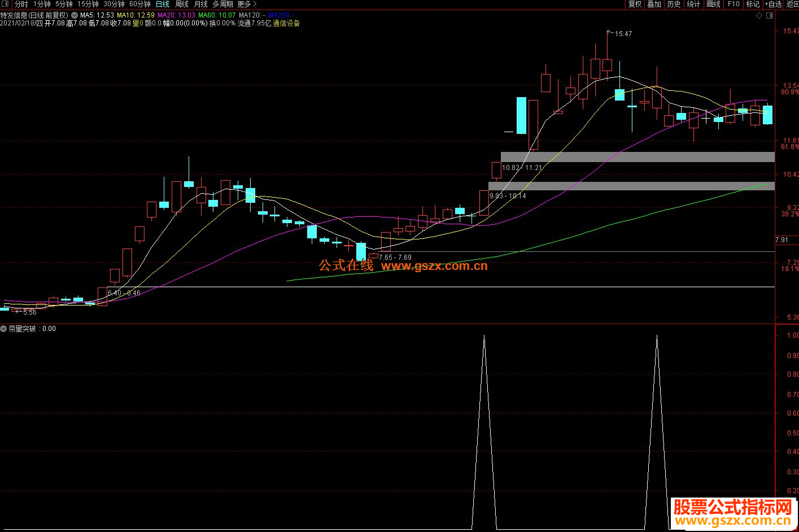799x532 pixels.
Task: Click the MA60: 10.07 label
Action: click(x=217, y=15)
